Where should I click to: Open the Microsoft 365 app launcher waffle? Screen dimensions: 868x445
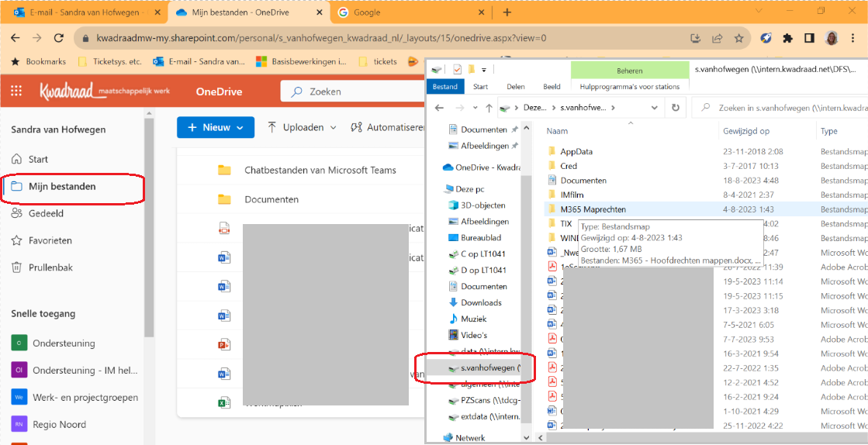(16, 91)
